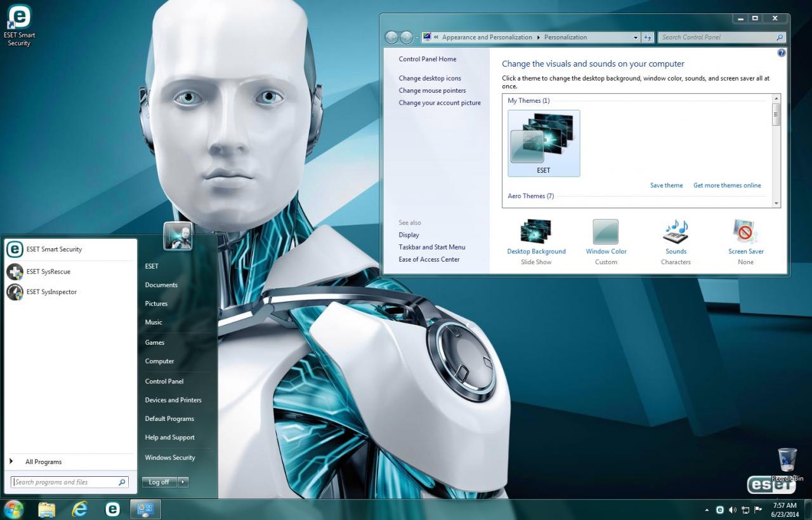Open the address bar history dropdown
Screen dimensions: 812x520
coord(636,37)
